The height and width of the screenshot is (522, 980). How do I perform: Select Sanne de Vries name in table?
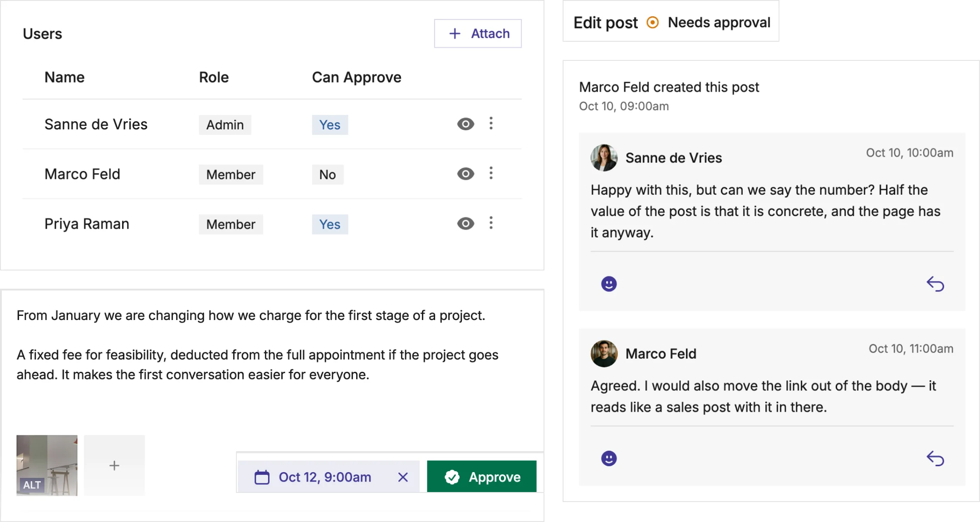[x=96, y=124]
